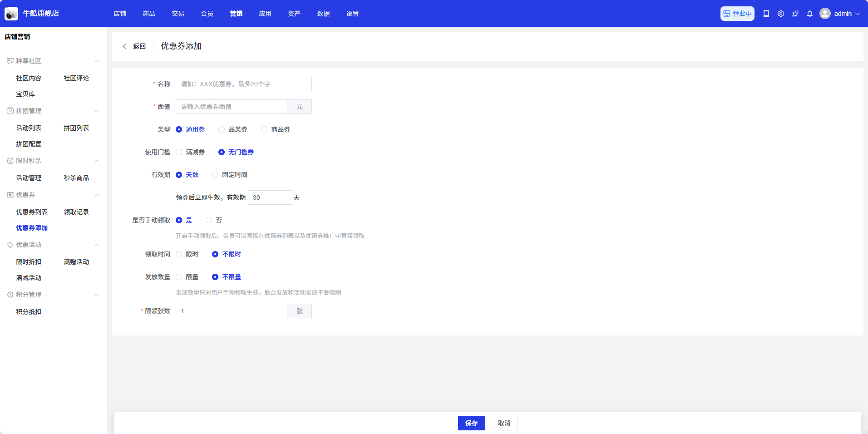Open the 商品 top menu
This screenshot has height=434, width=868.
(x=149, y=14)
